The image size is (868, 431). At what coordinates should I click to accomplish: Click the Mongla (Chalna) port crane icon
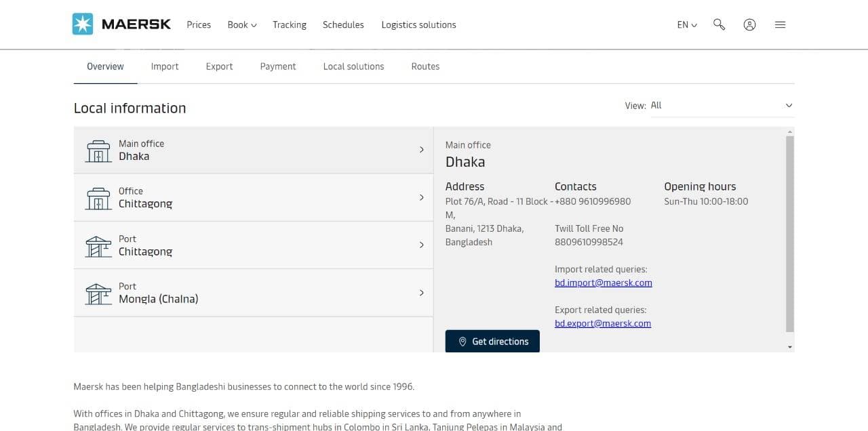(x=98, y=293)
